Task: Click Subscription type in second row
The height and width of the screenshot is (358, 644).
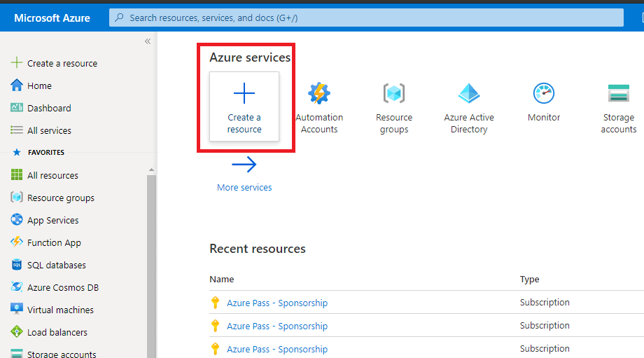Action: pos(545,326)
